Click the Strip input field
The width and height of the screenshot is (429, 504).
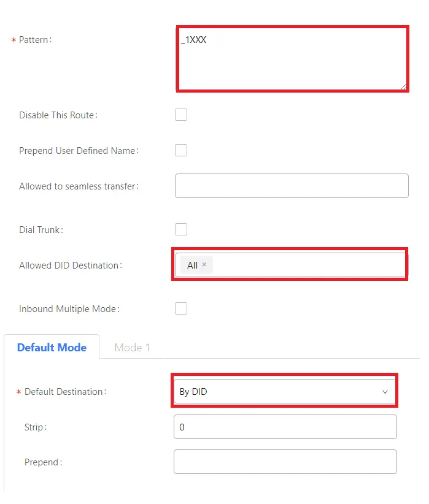coord(285,427)
